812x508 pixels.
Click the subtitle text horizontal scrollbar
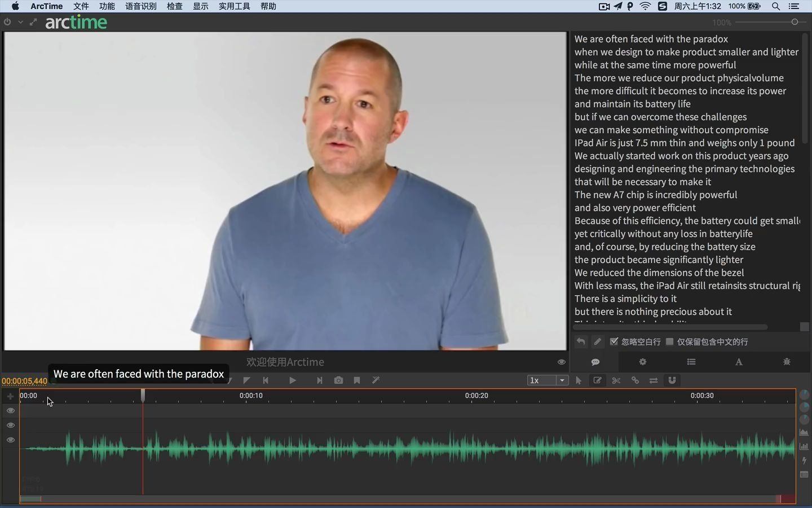pos(670,327)
